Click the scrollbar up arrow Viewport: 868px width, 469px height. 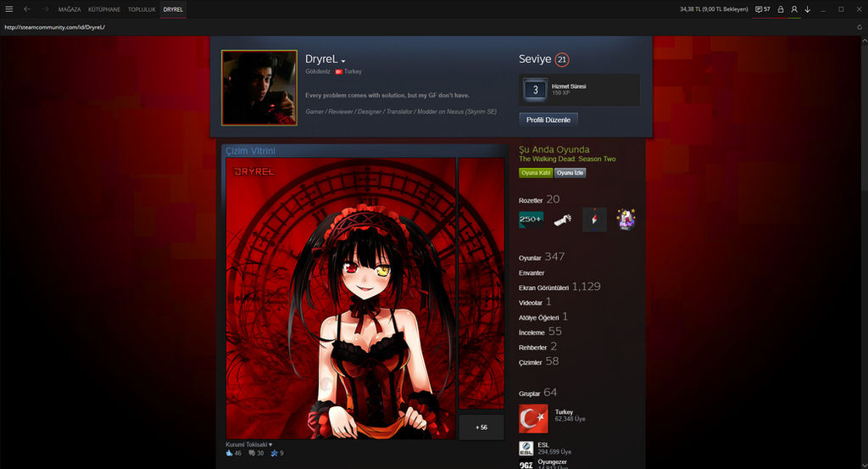point(864,40)
